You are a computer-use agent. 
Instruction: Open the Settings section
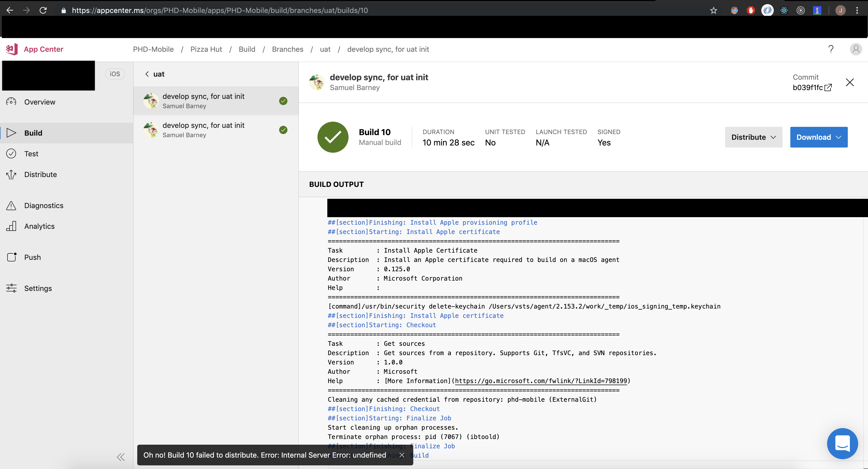click(x=38, y=288)
